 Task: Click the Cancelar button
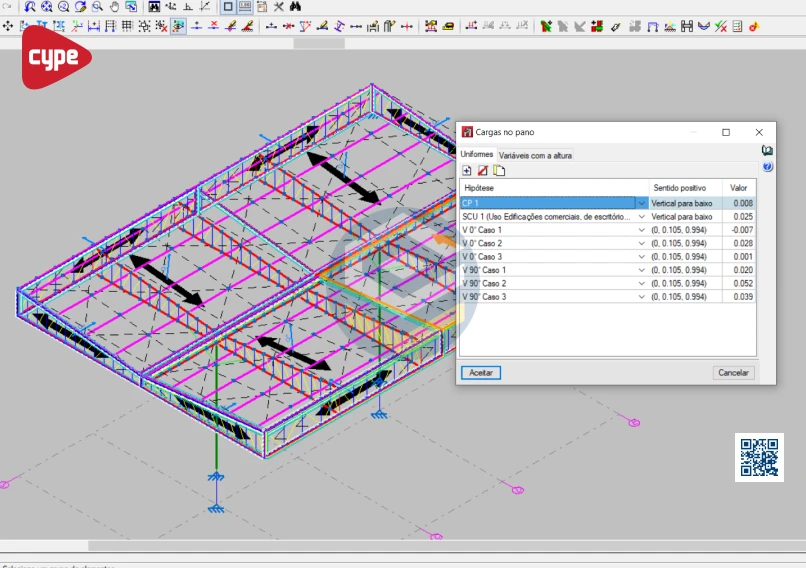point(733,373)
